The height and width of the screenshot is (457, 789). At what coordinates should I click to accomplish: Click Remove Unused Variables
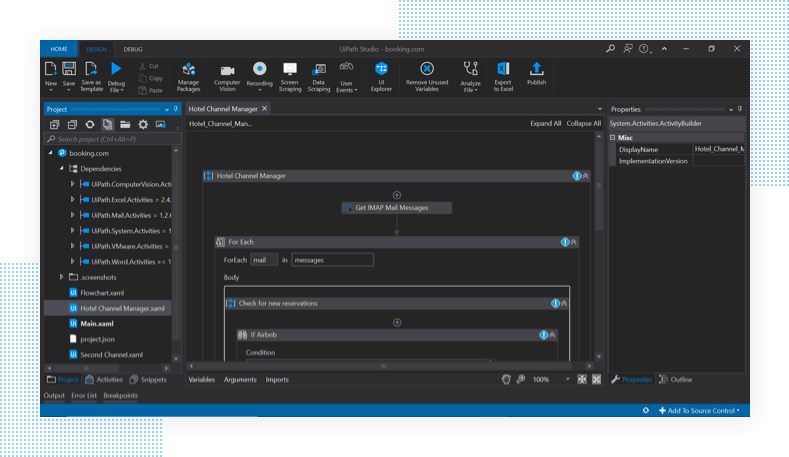tap(427, 77)
